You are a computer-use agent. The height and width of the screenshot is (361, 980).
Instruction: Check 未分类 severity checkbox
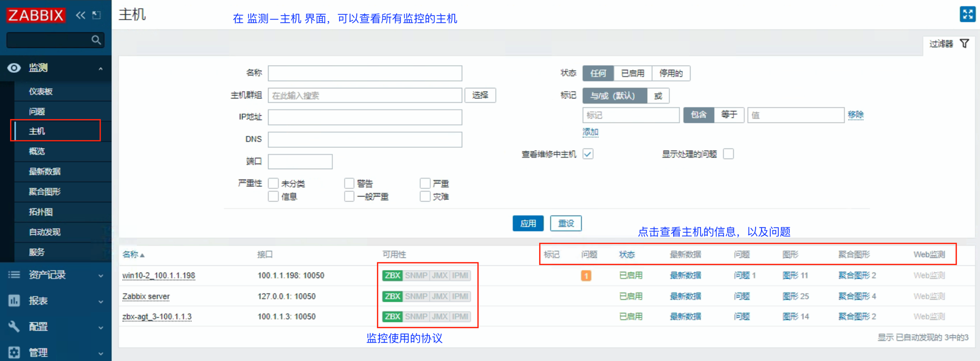273,183
